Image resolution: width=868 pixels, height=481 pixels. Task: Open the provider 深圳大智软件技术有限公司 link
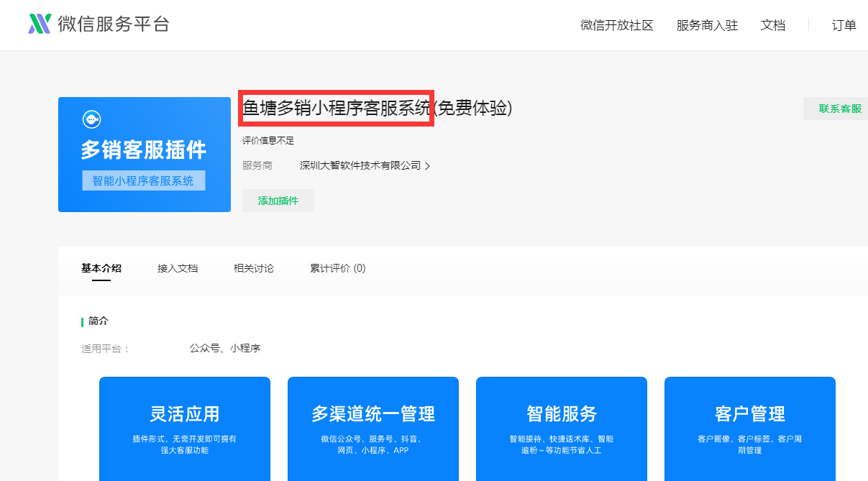[360, 165]
